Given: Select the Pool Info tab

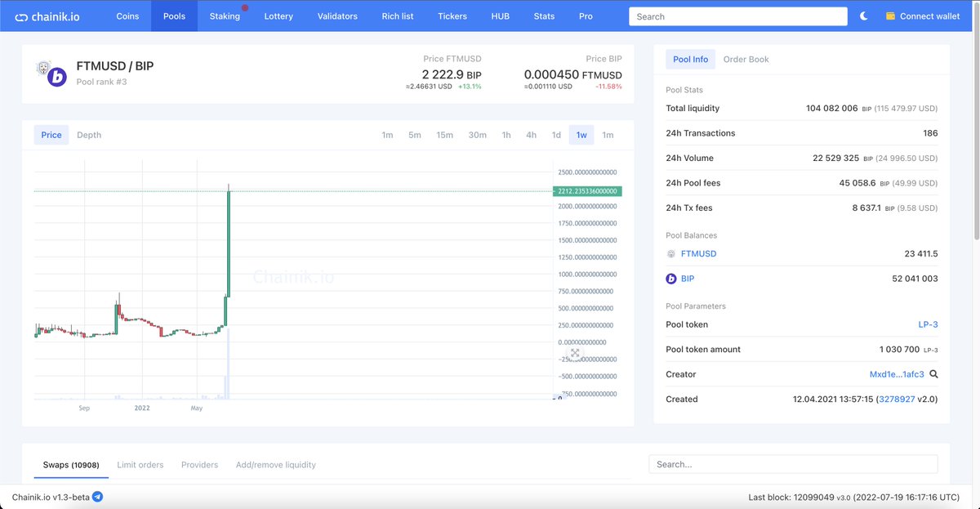Looking at the screenshot, I should (x=691, y=60).
